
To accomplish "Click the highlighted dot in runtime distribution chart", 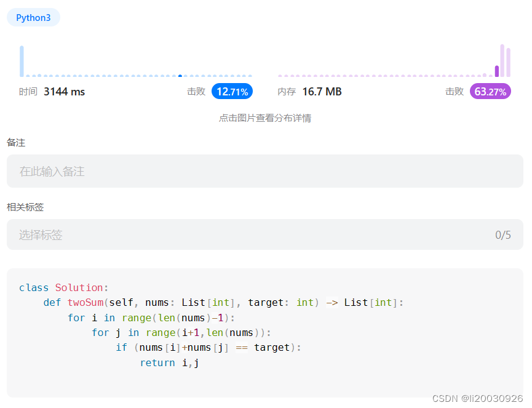I will (x=180, y=76).
